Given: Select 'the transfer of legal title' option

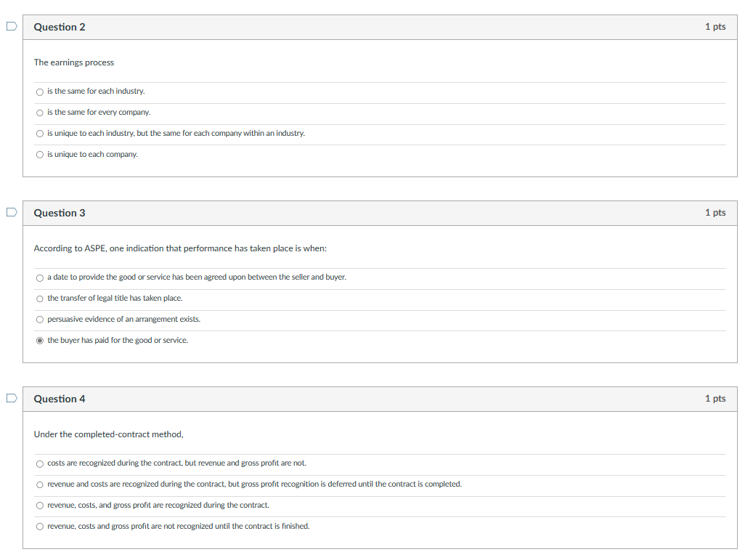Looking at the screenshot, I should (40, 299).
